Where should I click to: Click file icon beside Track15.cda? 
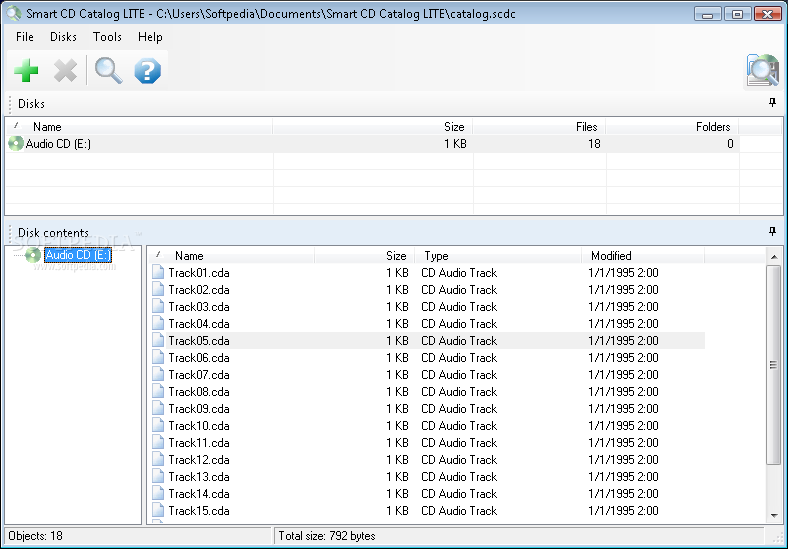point(158,511)
